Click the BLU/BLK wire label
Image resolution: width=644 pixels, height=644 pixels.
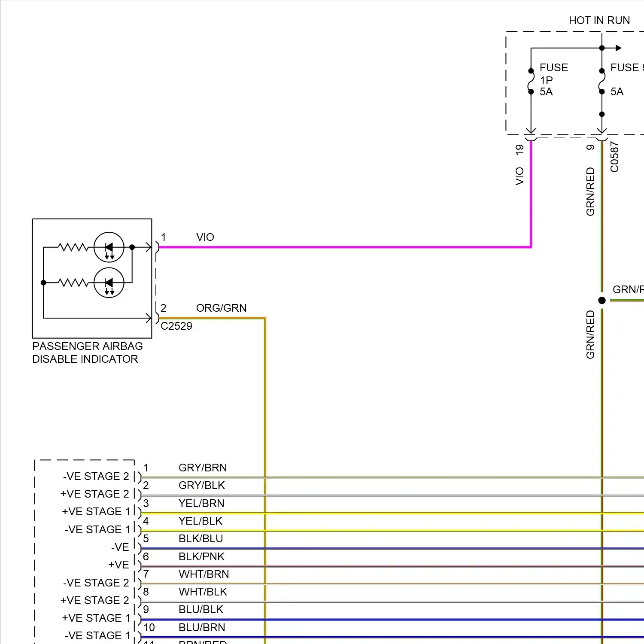(x=201, y=609)
